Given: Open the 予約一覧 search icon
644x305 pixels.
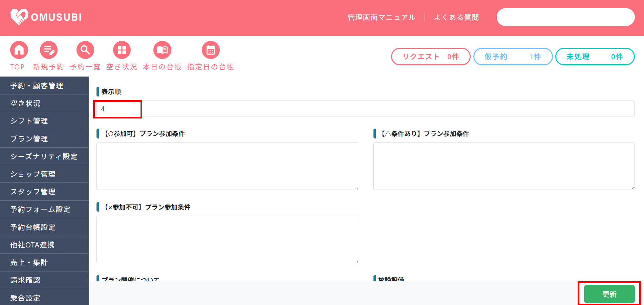Looking at the screenshot, I should pyautogui.click(x=85, y=50).
